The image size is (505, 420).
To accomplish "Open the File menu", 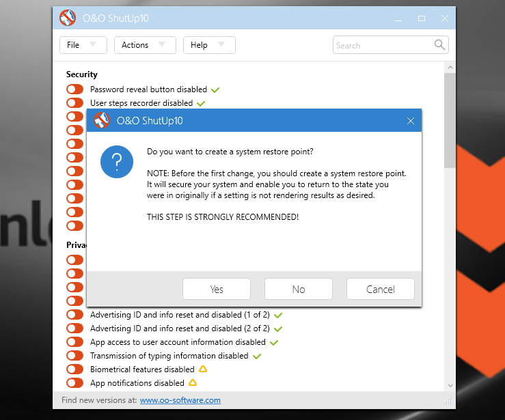I will 83,45.
